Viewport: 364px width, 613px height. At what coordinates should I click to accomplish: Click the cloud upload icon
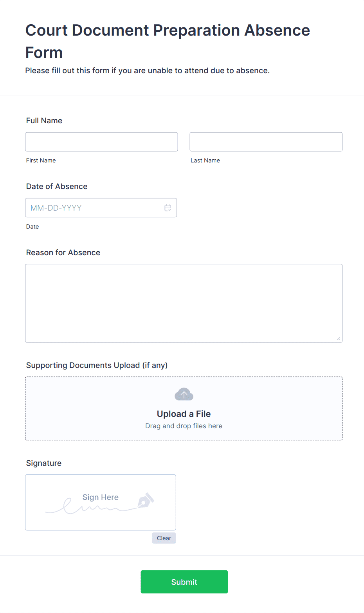click(x=184, y=394)
